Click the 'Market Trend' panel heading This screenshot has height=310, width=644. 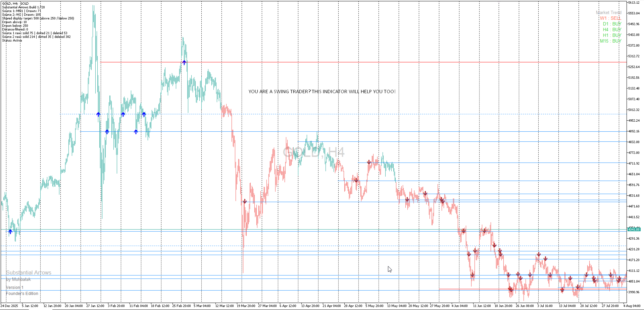[609, 12]
